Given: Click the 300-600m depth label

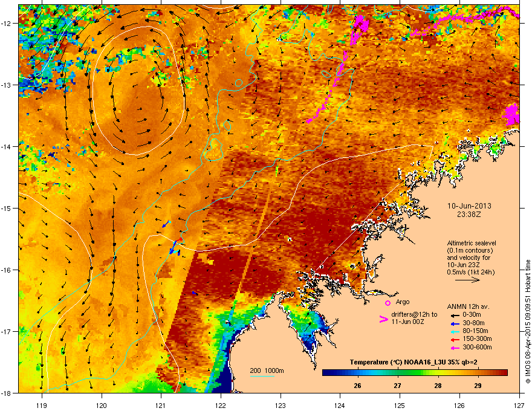Looking at the screenshot, I should click(x=477, y=347).
